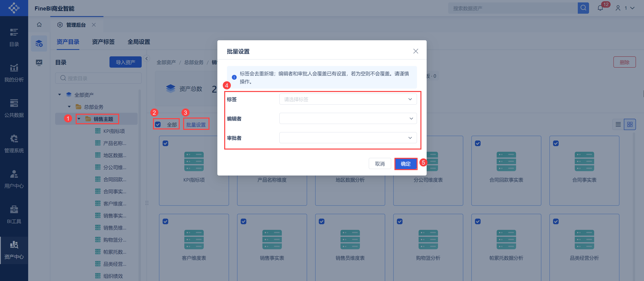
Task: Open the 目录 sidebar section
Action: 14,37
